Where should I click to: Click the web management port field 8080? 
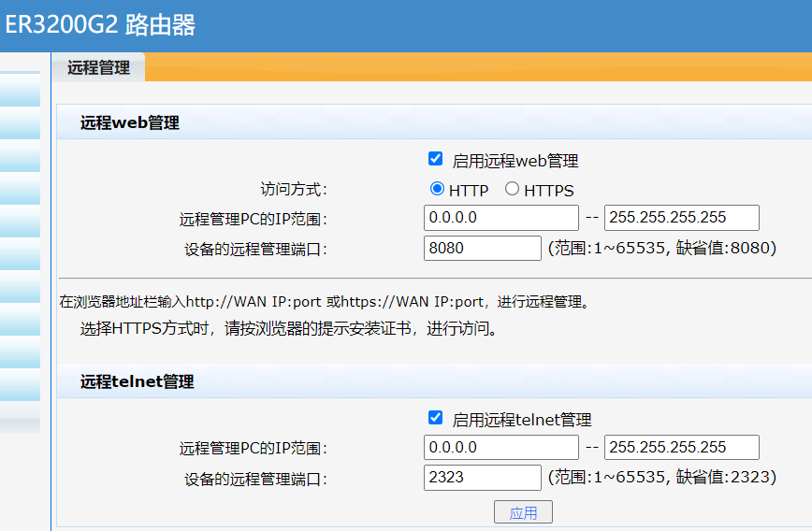483,249
